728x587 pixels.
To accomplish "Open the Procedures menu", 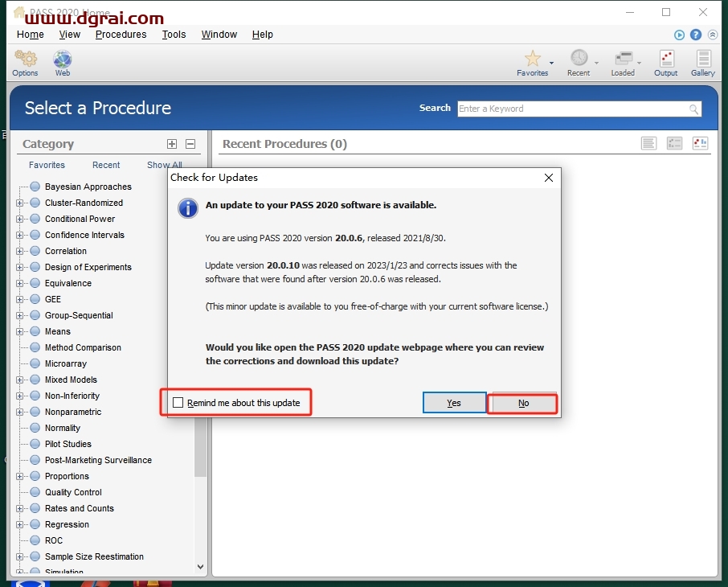I will point(121,35).
